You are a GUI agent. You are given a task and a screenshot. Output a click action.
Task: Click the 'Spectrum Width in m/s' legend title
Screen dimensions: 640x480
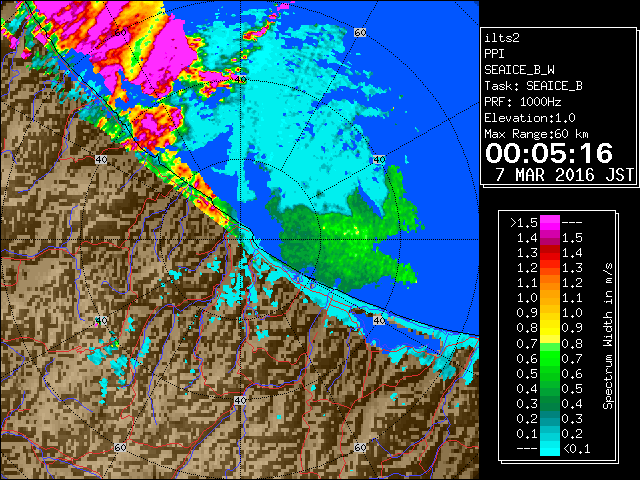[x=608, y=336]
